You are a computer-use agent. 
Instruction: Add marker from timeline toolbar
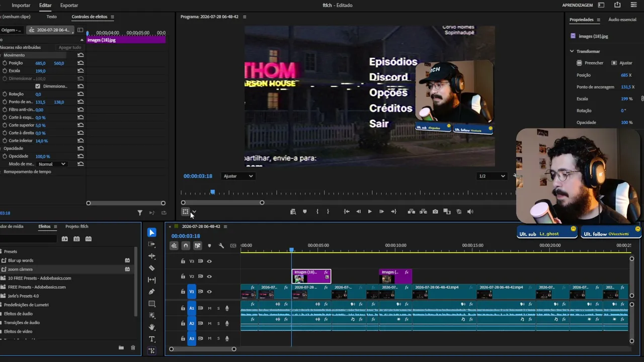pyautogui.click(x=209, y=245)
